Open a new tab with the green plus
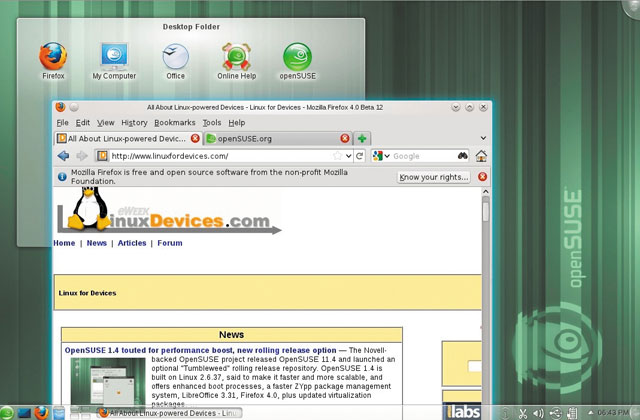This screenshot has height=420, width=640. pos(362,138)
